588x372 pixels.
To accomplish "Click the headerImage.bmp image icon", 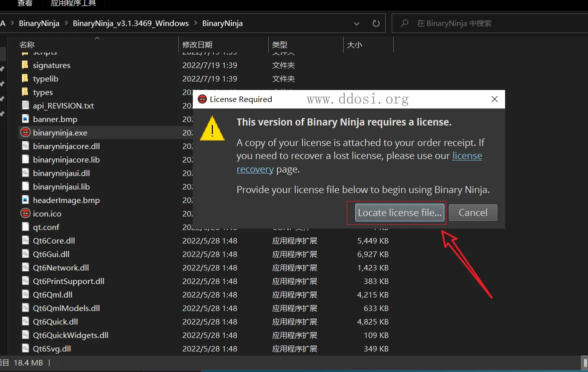I will [x=25, y=200].
